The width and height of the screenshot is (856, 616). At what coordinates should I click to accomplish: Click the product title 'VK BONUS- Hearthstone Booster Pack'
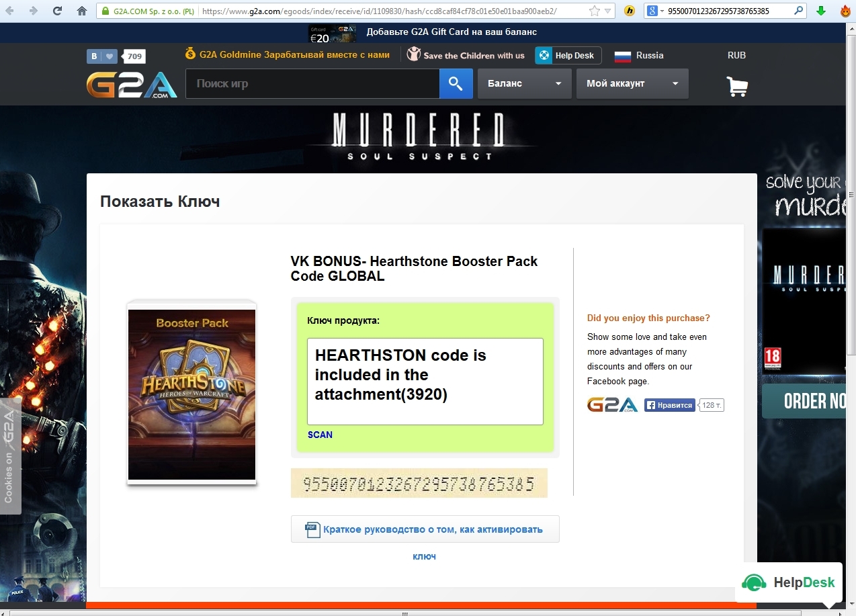[x=414, y=268]
